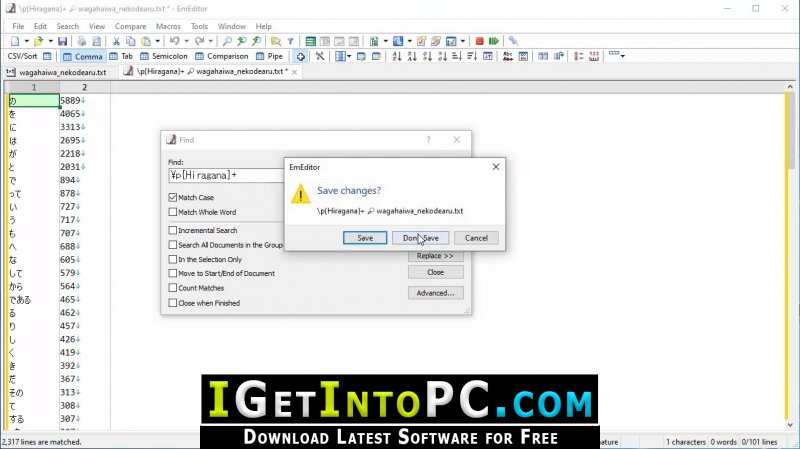Click the down arrow of the vertical scrollbar
Image resolution: width=800 pixels, height=449 pixels.
(790, 425)
